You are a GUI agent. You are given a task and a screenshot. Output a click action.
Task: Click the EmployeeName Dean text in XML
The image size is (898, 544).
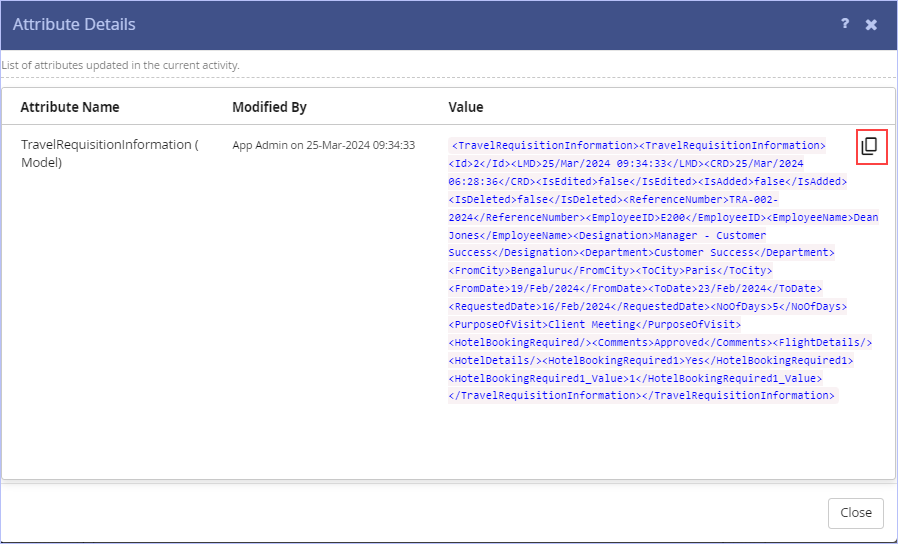click(822, 218)
